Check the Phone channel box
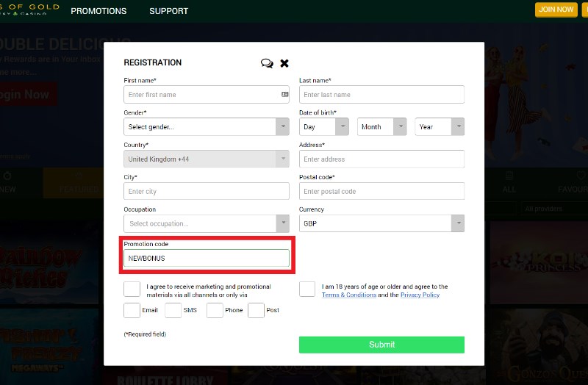Image resolution: width=588 pixels, height=385 pixels. tap(215, 310)
